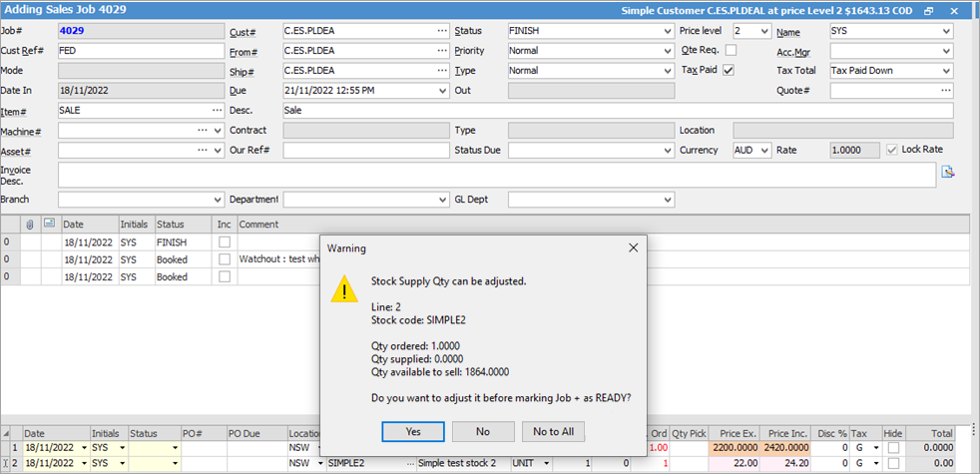The image size is (980, 474).
Task: Click into the Cust Ref# field
Action: (x=140, y=51)
